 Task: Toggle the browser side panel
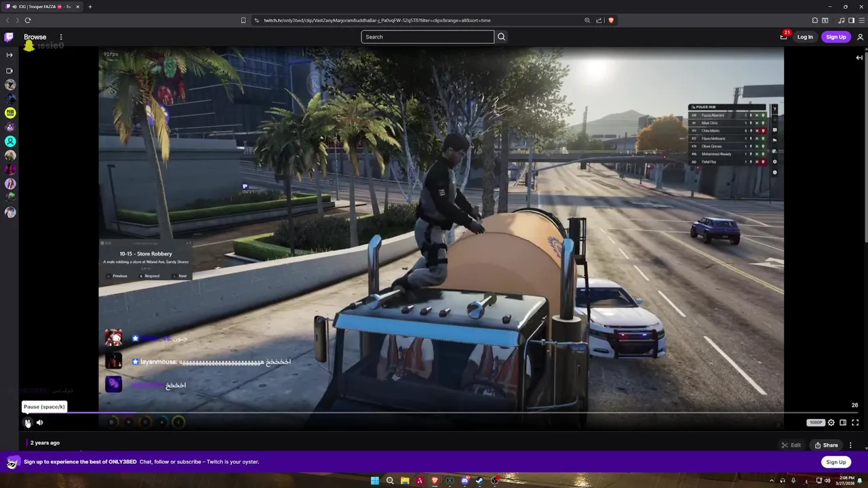[852, 20]
